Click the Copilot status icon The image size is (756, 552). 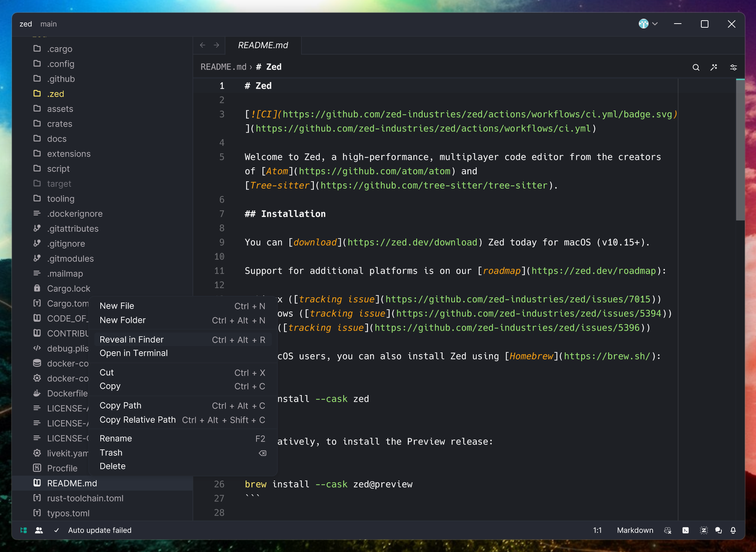point(667,530)
